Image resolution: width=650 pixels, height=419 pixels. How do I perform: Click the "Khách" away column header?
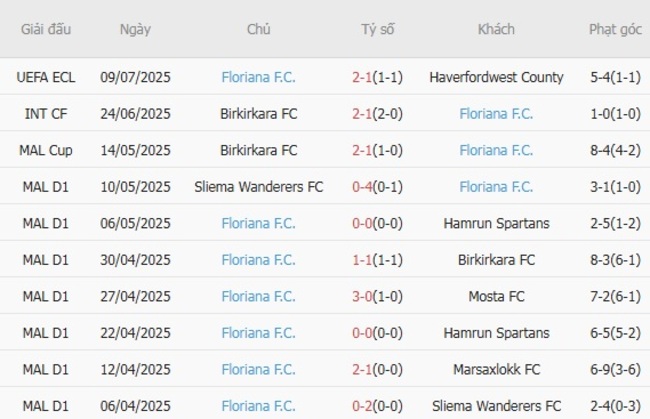(496, 29)
